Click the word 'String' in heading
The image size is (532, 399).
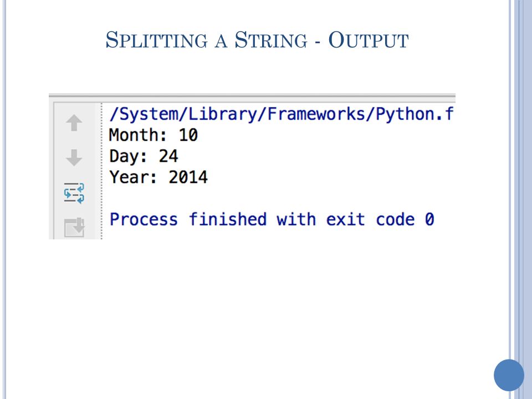pos(271,40)
